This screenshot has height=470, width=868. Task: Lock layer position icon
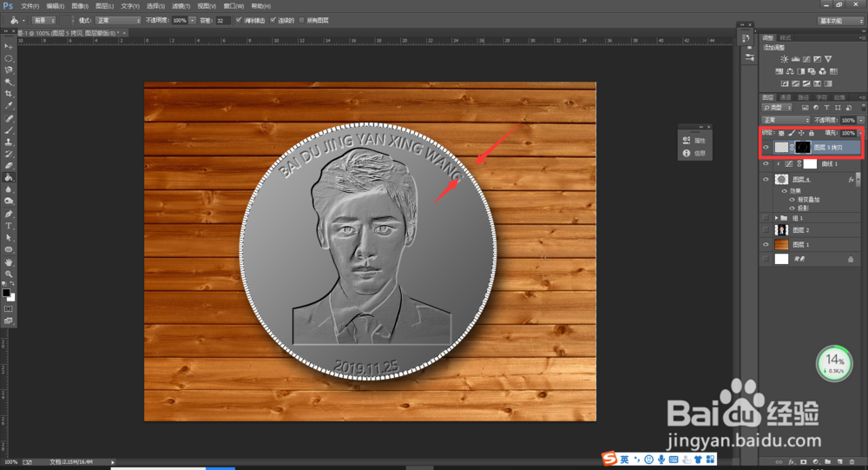(x=801, y=133)
